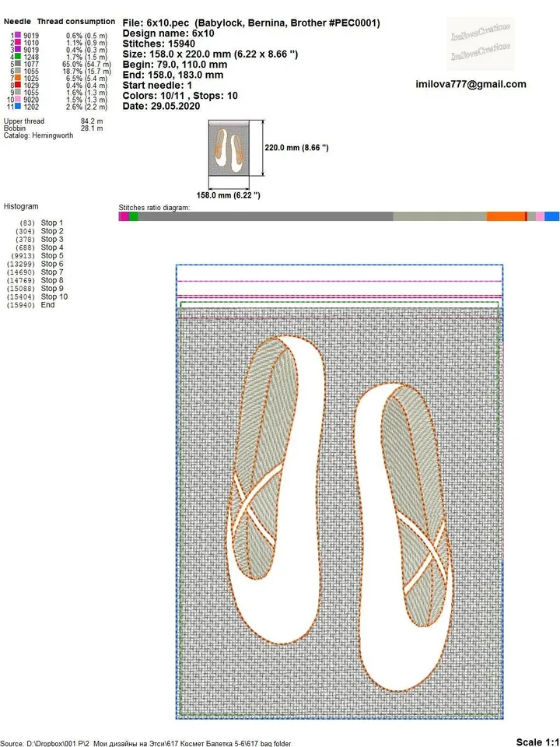The image size is (560, 747).
Task: Click the dark gray swatch for thread 1077
Action: 18,64
